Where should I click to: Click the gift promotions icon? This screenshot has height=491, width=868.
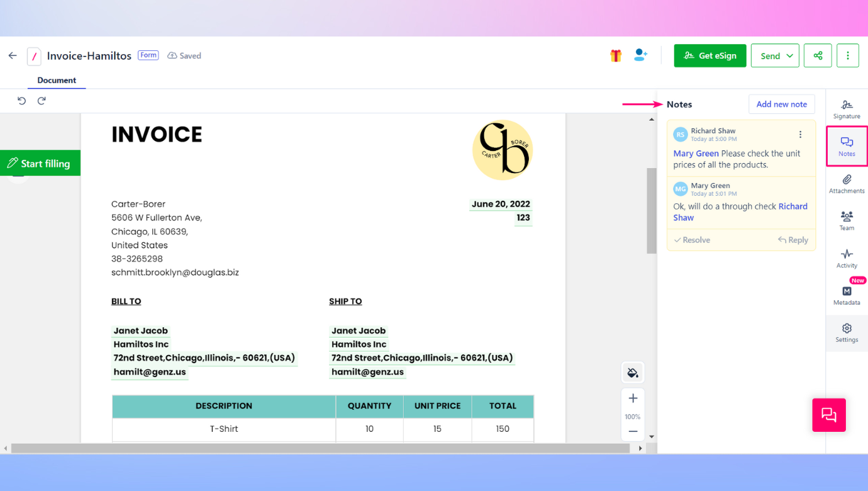[615, 55]
